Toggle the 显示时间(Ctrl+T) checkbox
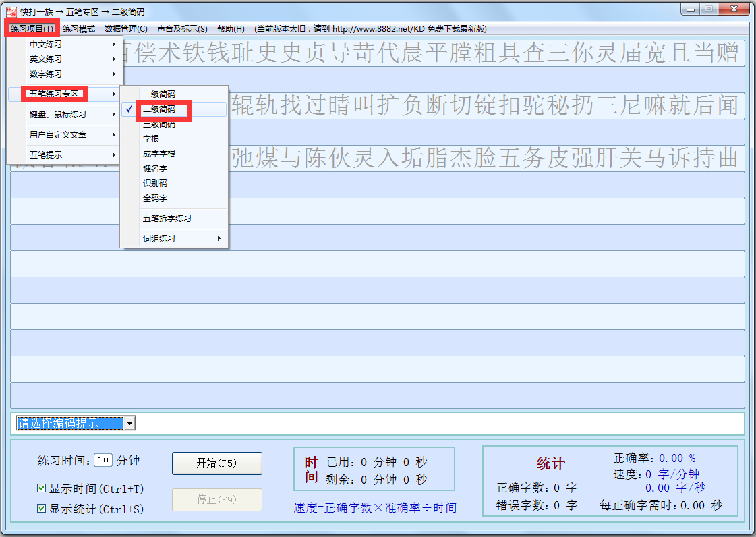This screenshot has height=537, width=756. pos(42,488)
